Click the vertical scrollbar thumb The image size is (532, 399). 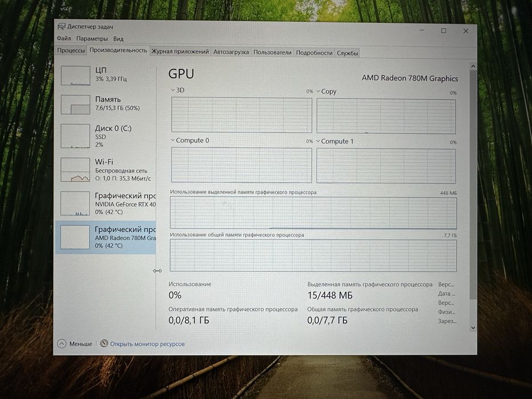click(473, 185)
